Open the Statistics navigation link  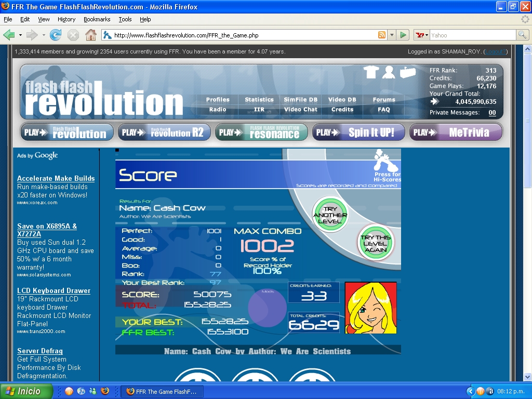coord(259,99)
